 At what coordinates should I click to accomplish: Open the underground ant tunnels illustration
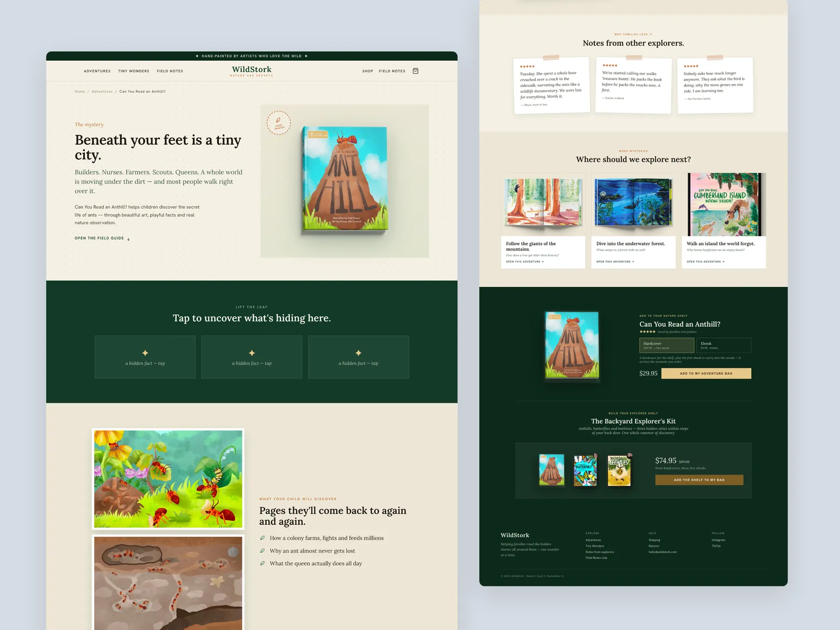pyautogui.click(x=168, y=582)
